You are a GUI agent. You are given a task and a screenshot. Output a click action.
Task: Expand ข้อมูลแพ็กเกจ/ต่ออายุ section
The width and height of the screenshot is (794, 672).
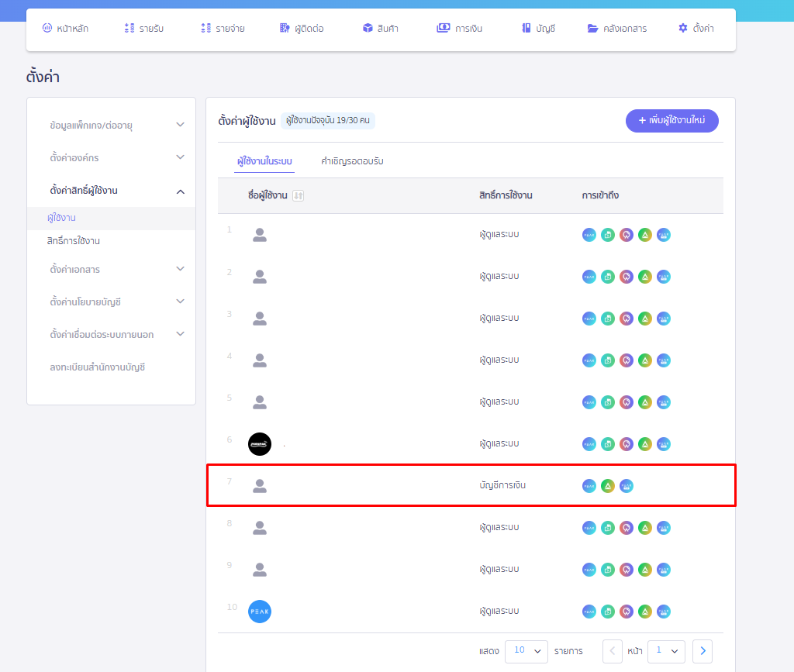tap(180, 125)
